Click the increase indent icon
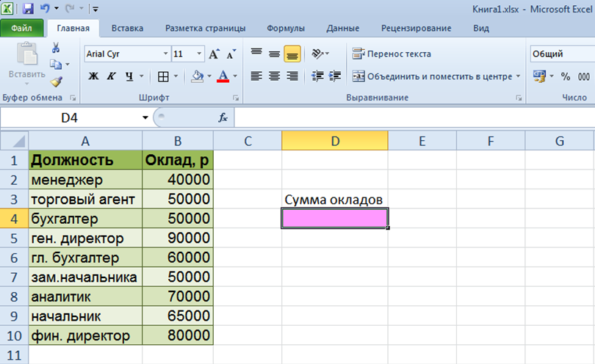Screen dimensions: 595x364 point(335,76)
